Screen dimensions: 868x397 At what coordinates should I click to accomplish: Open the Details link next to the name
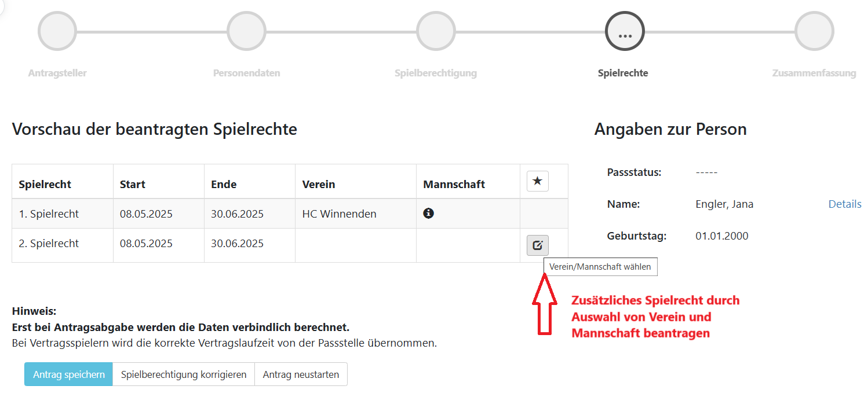(x=844, y=204)
